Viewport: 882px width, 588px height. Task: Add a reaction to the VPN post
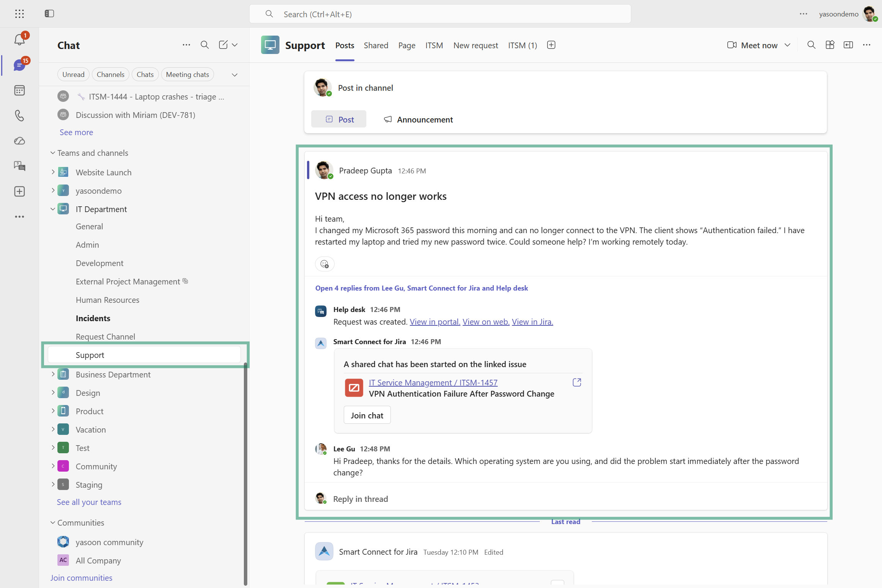click(325, 264)
